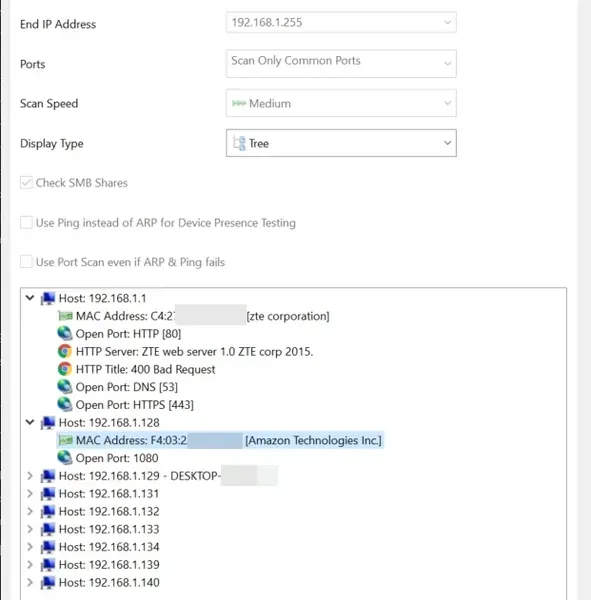Click the Display Type label
Viewport: 591px width, 600px height.
[52, 143]
